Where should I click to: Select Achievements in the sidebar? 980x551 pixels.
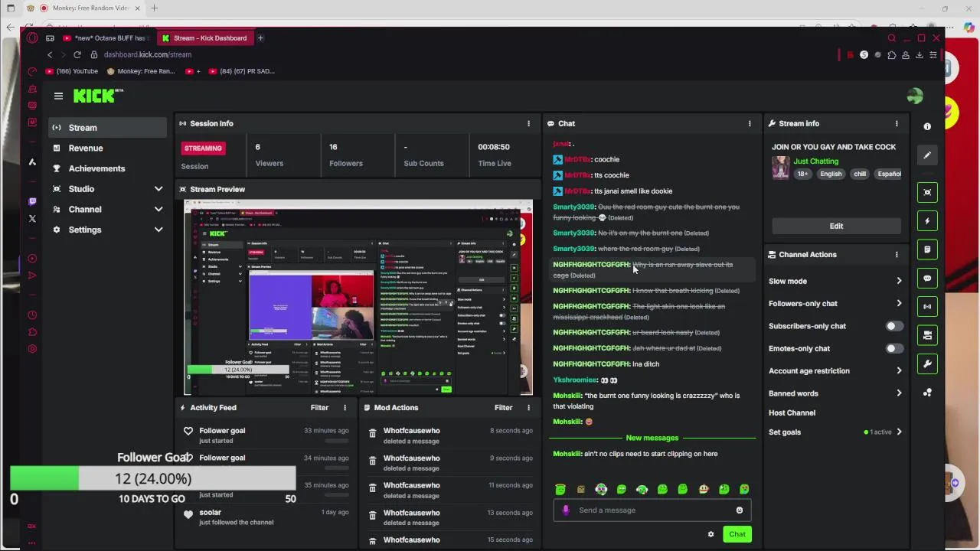pos(107,168)
